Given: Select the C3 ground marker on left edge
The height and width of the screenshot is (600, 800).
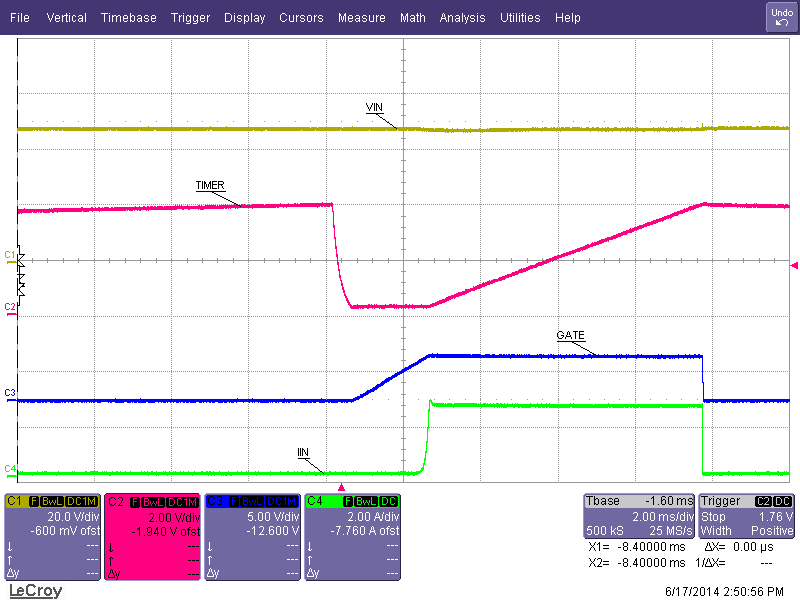Looking at the screenshot, I should 9,393.
